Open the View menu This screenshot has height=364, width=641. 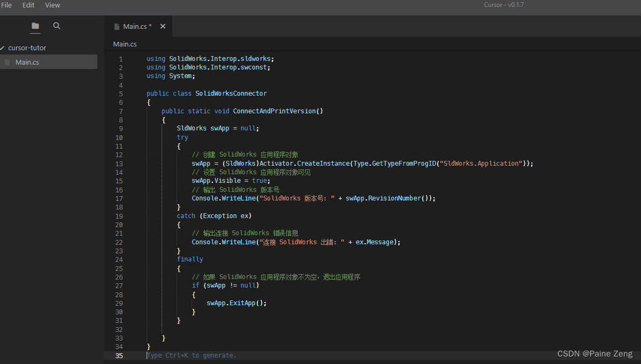(x=52, y=5)
